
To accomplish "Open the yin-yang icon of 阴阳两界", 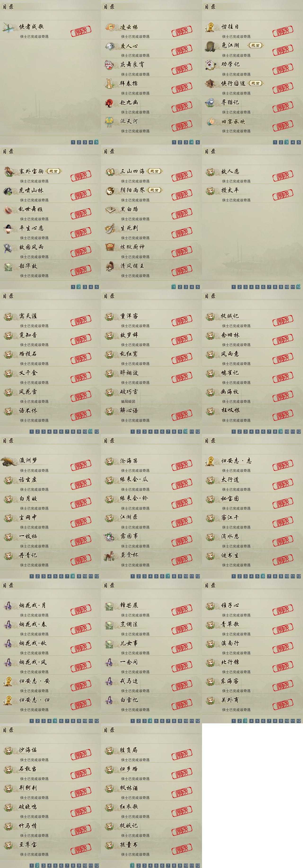I will (x=110, y=191).
